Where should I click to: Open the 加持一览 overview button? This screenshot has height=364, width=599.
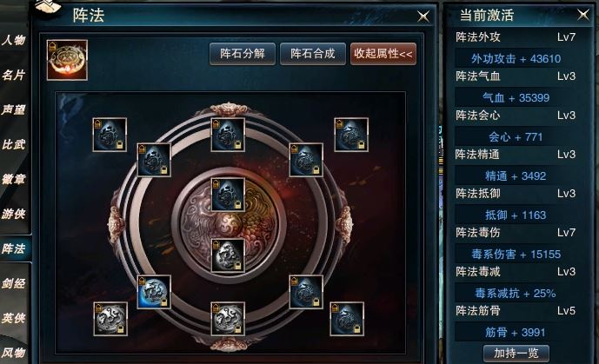(x=516, y=354)
